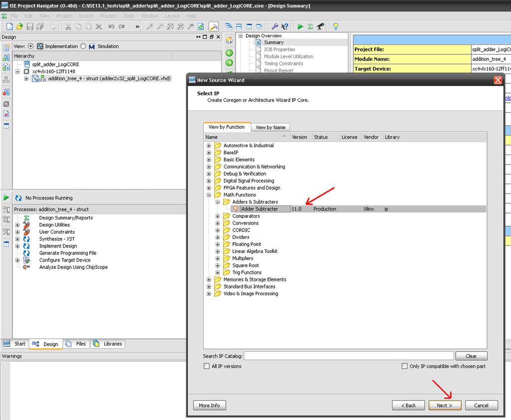Click the Delete X toolbar icon

[x=99, y=26]
